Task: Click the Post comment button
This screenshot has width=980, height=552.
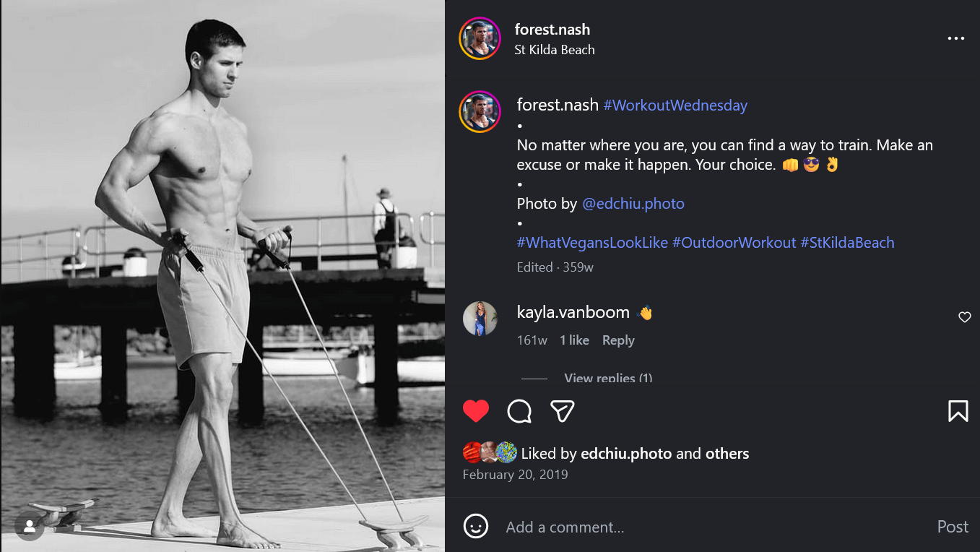Action: point(952,527)
